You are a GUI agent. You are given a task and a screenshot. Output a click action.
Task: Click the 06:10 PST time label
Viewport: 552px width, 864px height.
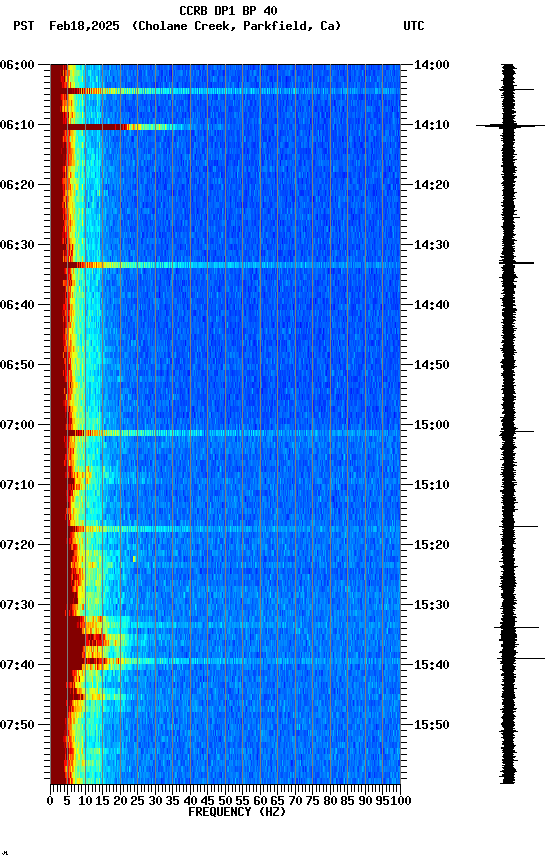(x=17, y=125)
